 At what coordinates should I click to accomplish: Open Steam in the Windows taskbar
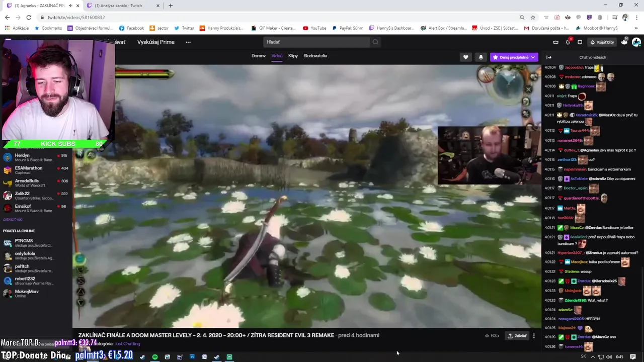217,357
